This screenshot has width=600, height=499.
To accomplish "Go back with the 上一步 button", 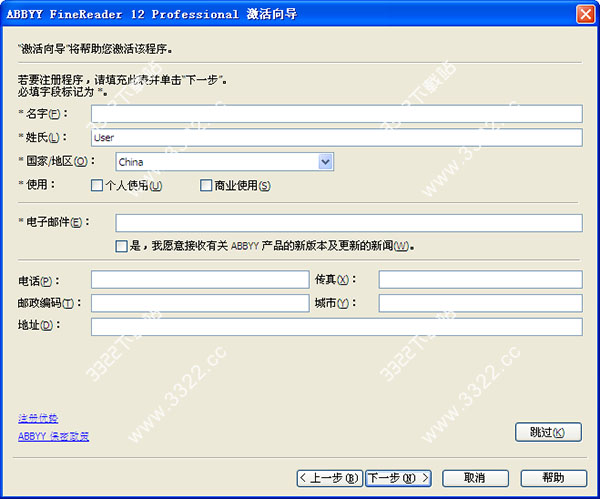I will tap(329, 478).
